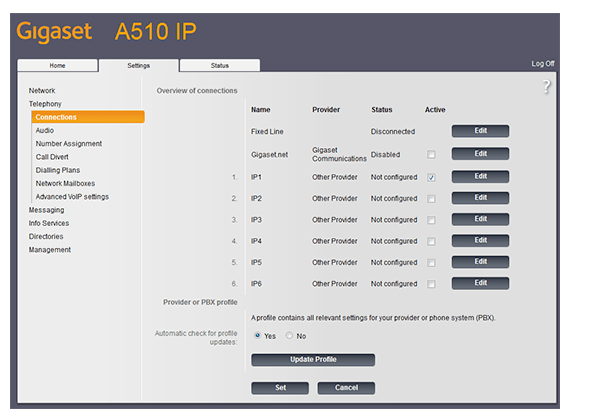The image size is (589, 417).
Task: Open Call Divert settings
Action: pos(52,157)
